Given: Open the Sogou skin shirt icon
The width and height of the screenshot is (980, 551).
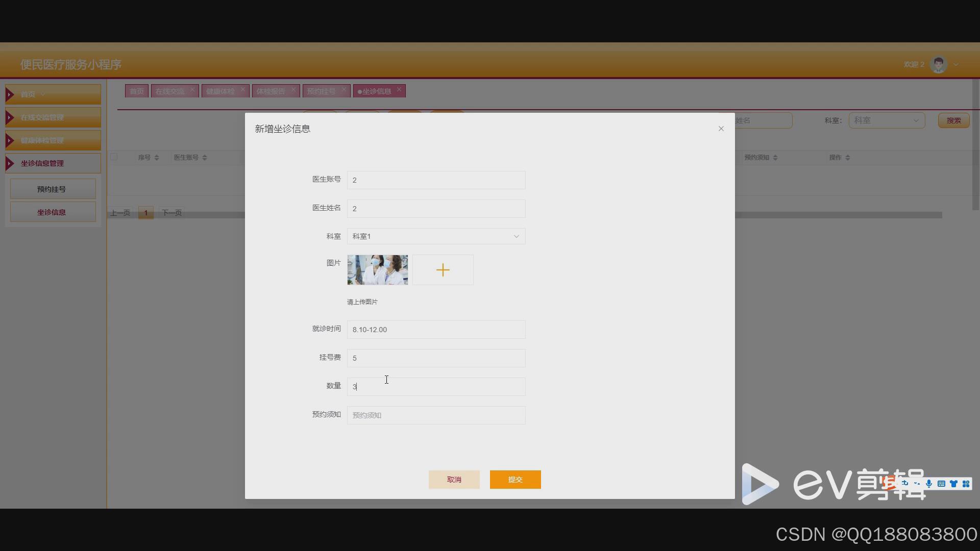Looking at the screenshot, I should click(953, 484).
